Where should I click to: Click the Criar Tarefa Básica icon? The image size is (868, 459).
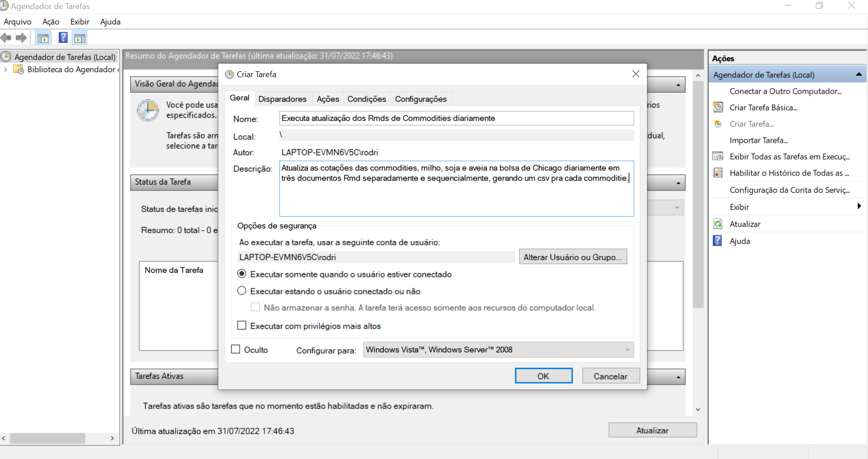tap(718, 107)
